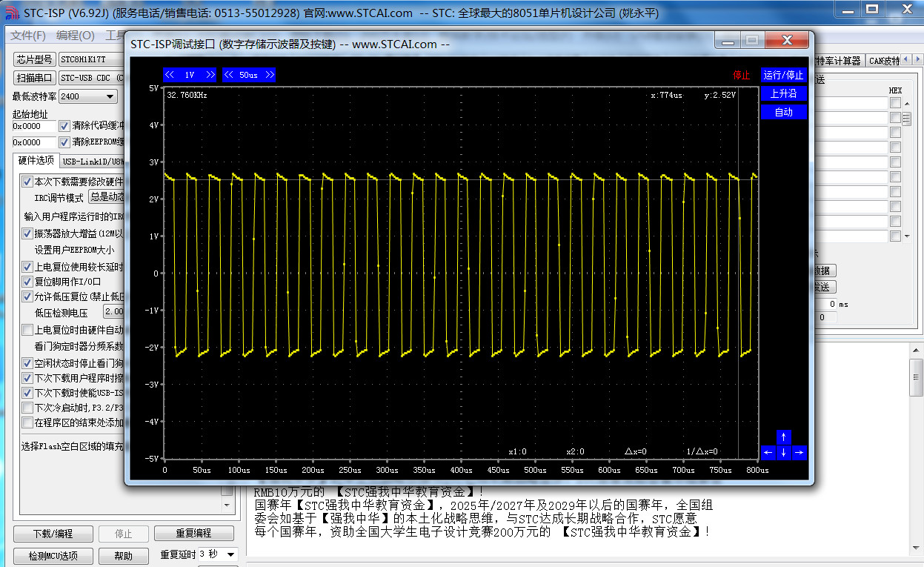Image resolution: width=924 pixels, height=567 pixels.
Task: Open the 低压检测电压 2.00 dropdown
Action: [113, 312]
